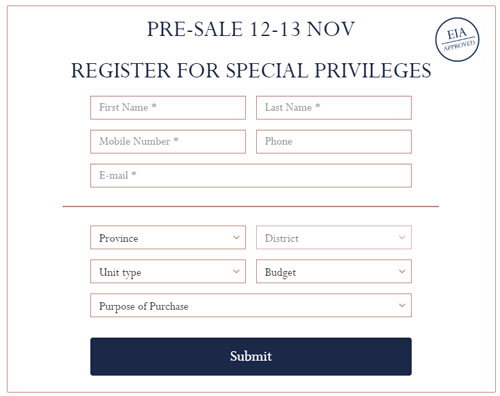Click the Province field's chevron arrow
Screen dimensions: 500x396
coord(236,238)
